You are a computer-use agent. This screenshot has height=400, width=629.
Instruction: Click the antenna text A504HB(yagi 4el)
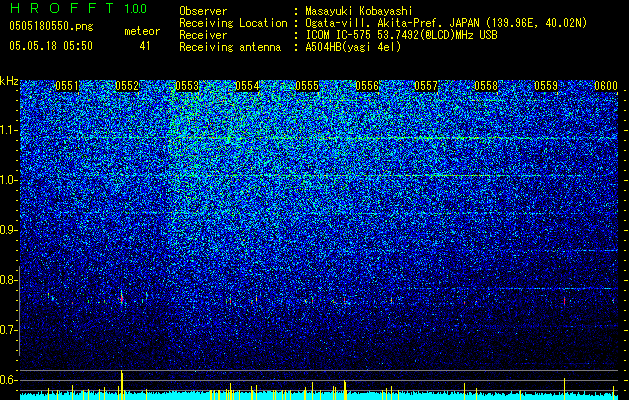353,47
